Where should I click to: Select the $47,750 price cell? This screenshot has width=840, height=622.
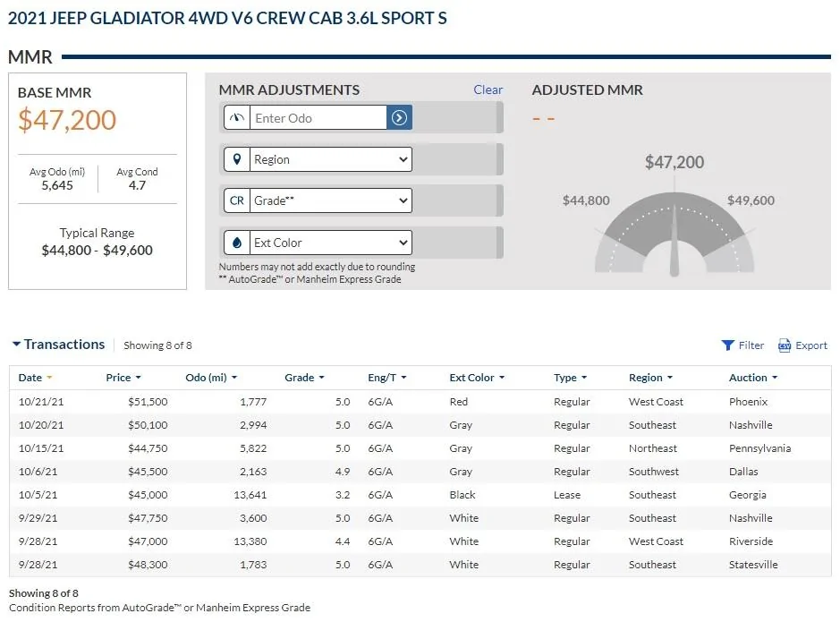[148, 518]
